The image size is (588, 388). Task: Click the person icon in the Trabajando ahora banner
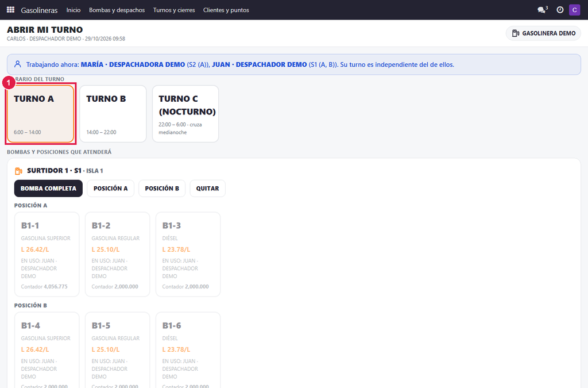(18, 64)
